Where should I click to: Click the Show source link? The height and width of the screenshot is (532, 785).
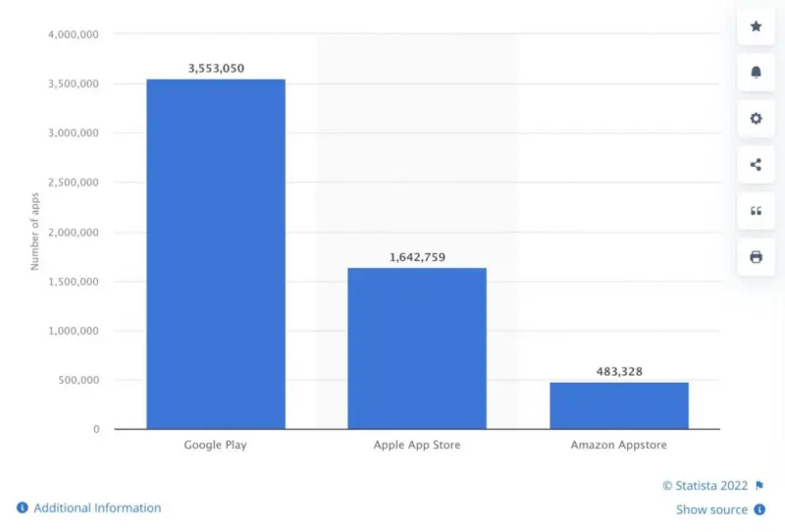click(x=711, y=510)
